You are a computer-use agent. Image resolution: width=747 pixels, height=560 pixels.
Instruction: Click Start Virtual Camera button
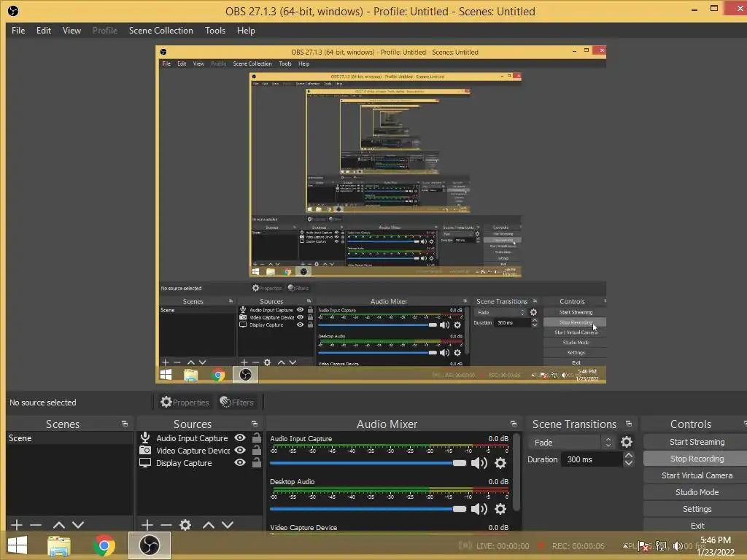point(697,475)
